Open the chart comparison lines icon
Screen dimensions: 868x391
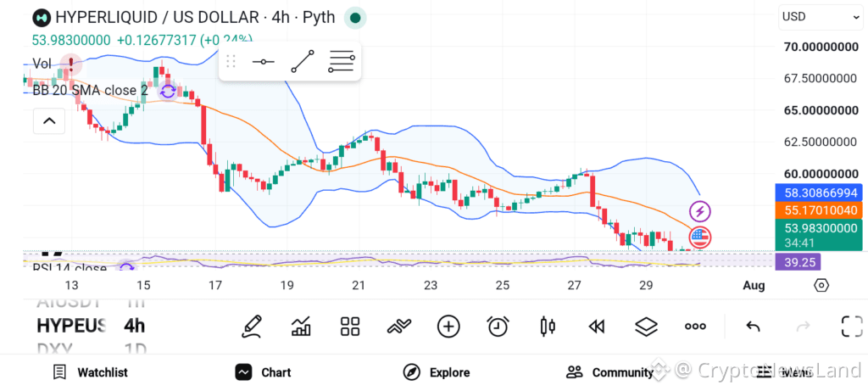point(400,327)
